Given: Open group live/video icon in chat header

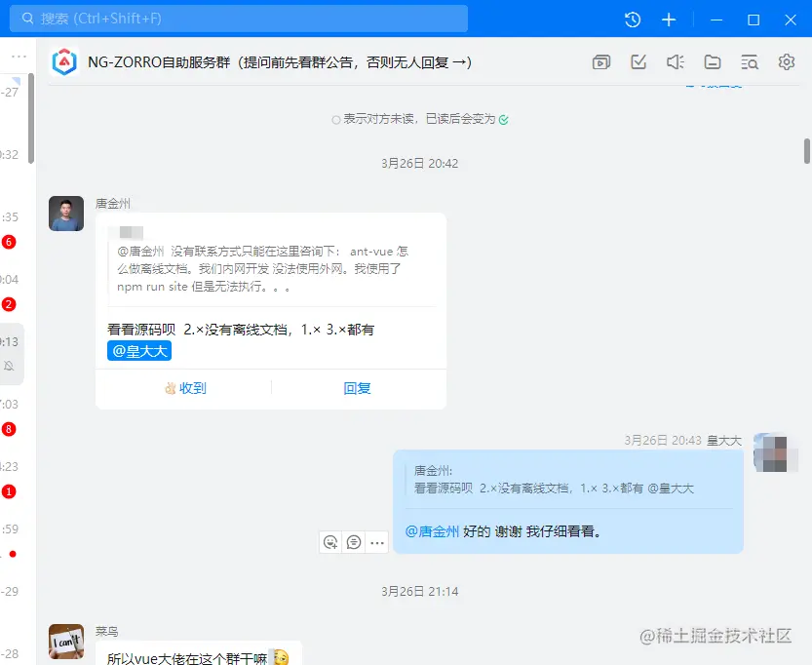Looking at the screenshot, I should click(601, 62).
